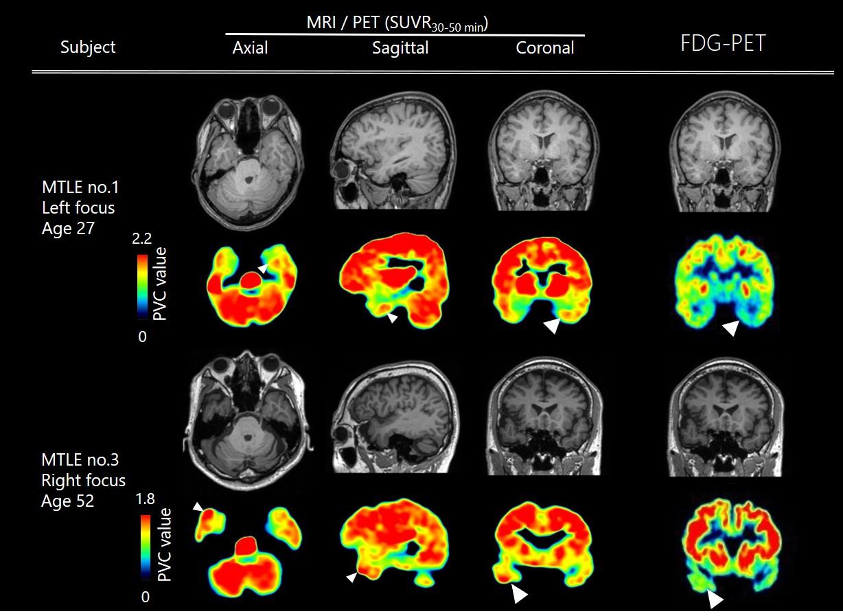Click the arrowhead on MTLE no.1 sagittal PET
This screenshot has width=843, height=616.
pos(391,318)
